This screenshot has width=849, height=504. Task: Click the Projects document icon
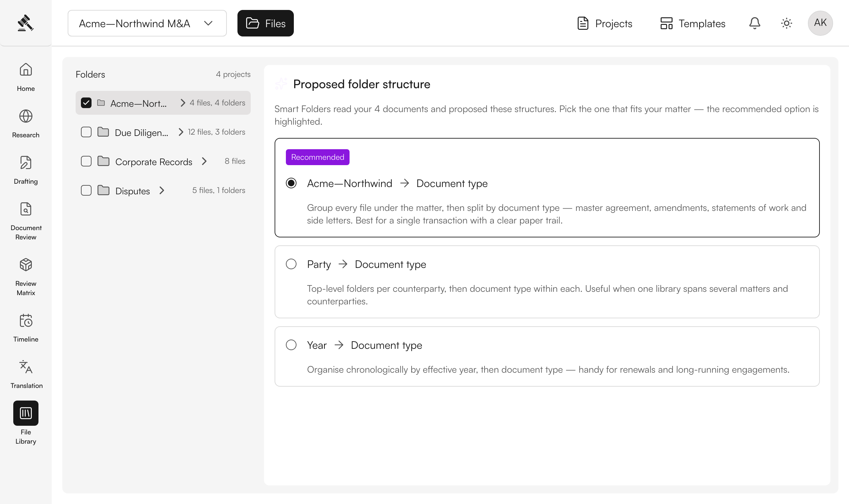coord(583,23)
